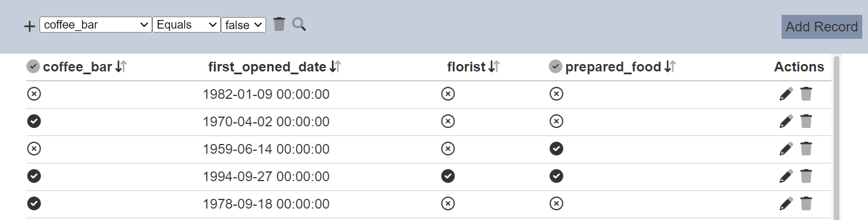This screenshot has width=868, height=220.
Task: Run filter search with magnifier icon
Action: tap(299, 24)
